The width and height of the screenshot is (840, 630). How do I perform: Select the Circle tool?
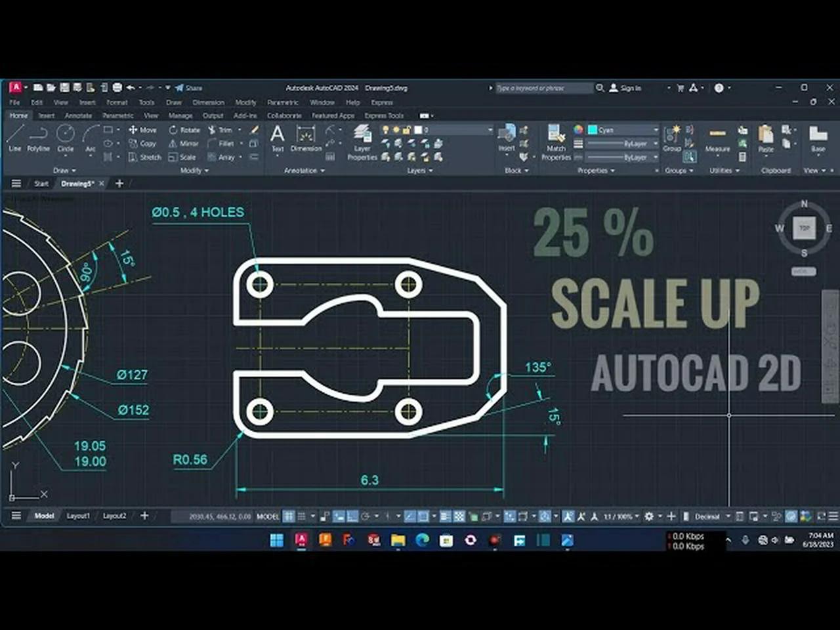tap(65, 138)
